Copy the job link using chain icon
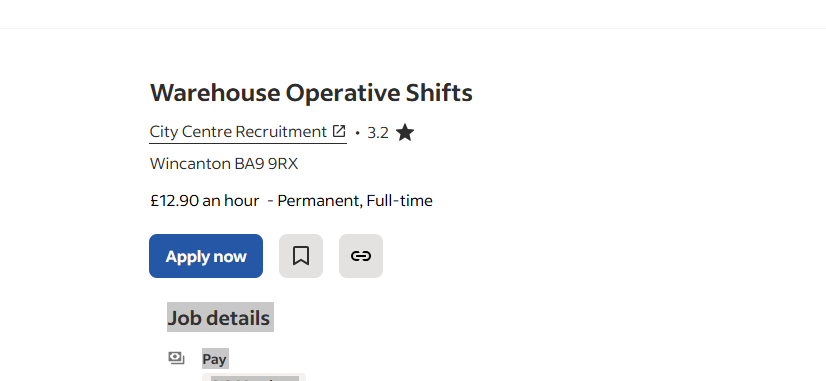 click(x=361, y=256)
